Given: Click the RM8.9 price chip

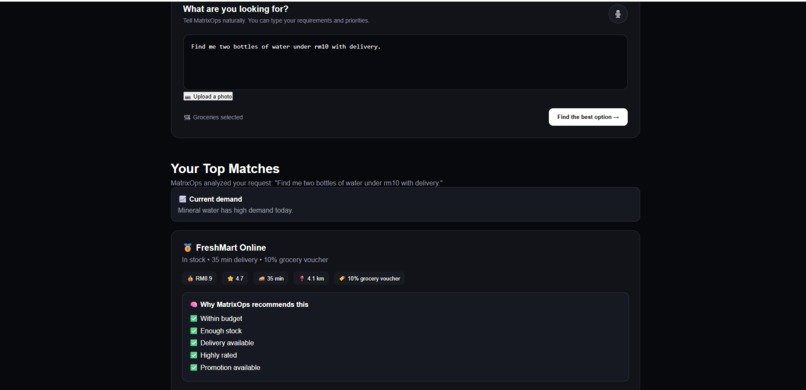Looking at the screenshot, I should pos(199,278).
